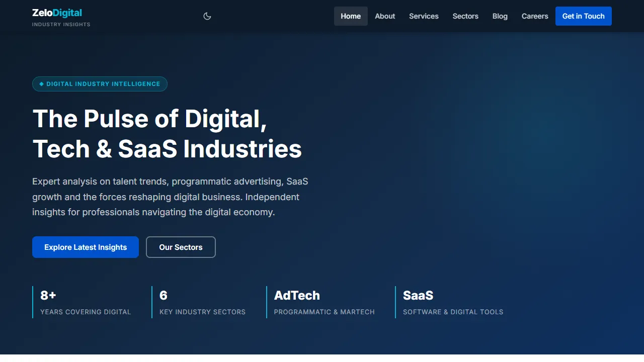Click the Digital Industry Intelligence badge

click(x=100, y=84)
